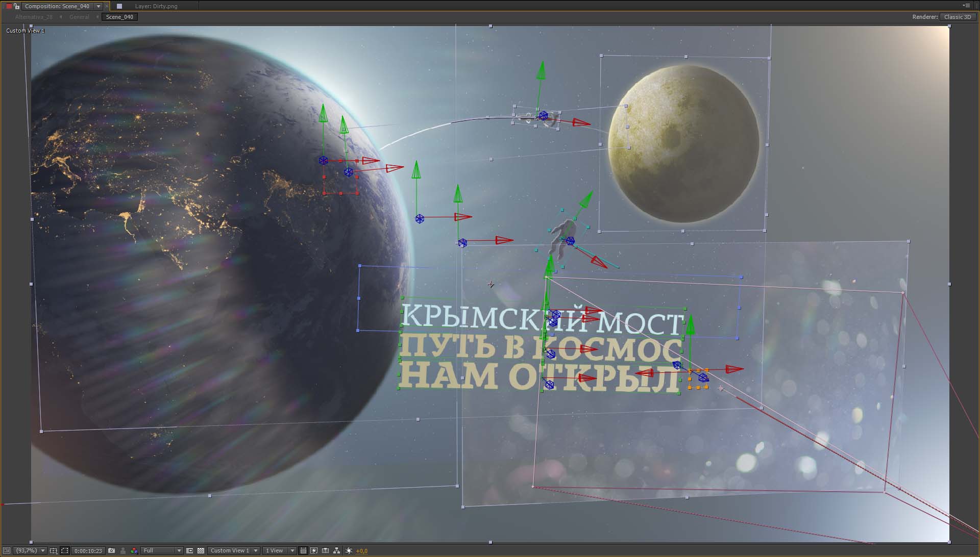The width and height of the screenshot is (980, 557).
Task: Take a snapshot with the camera icon
Action: pyautogui.click(x=112, y=551)
